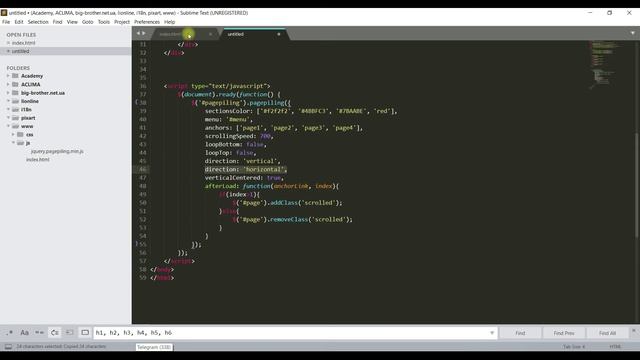Viewport: 640px width, 360px height.
Task: Change HTML syntax in status bar
Action: click(x=615, y=347)
